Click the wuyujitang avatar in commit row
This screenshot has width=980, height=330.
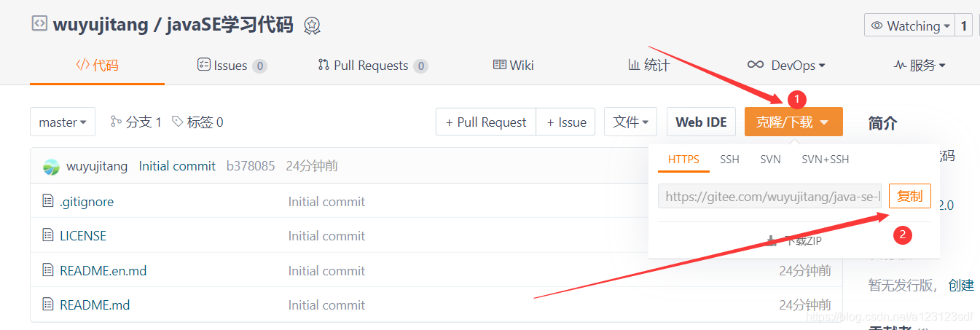(x=51, y=167)
